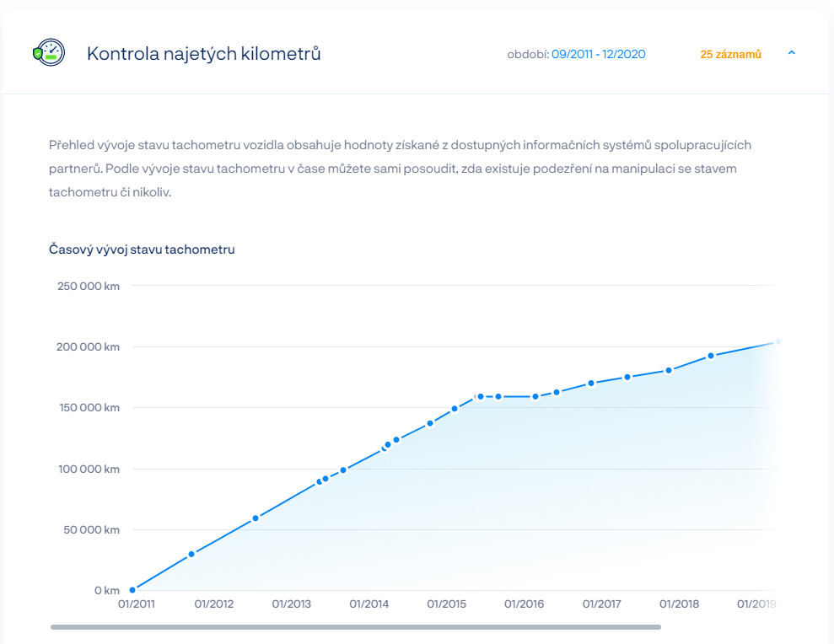Select the data point near 137 000 km

(x=430, y=424)
